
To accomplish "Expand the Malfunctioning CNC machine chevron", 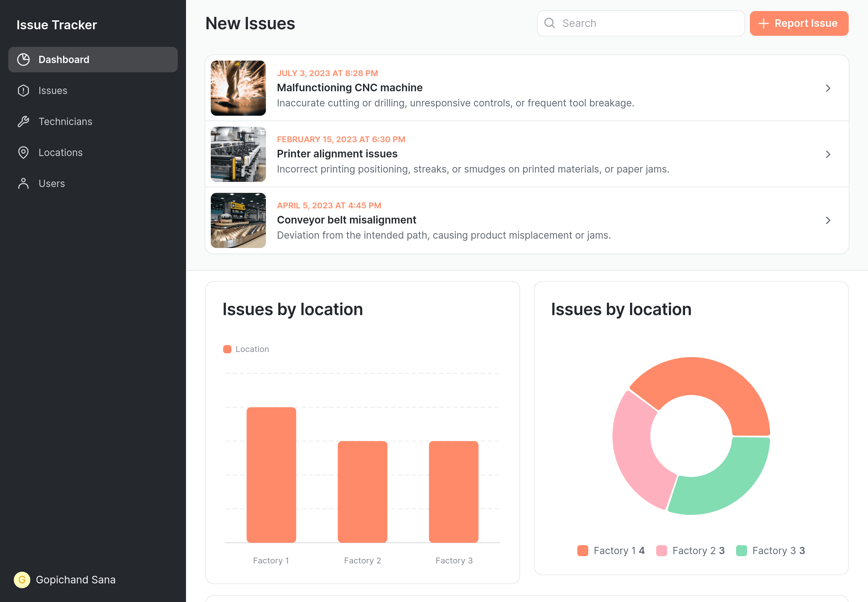I will (828, 88).
